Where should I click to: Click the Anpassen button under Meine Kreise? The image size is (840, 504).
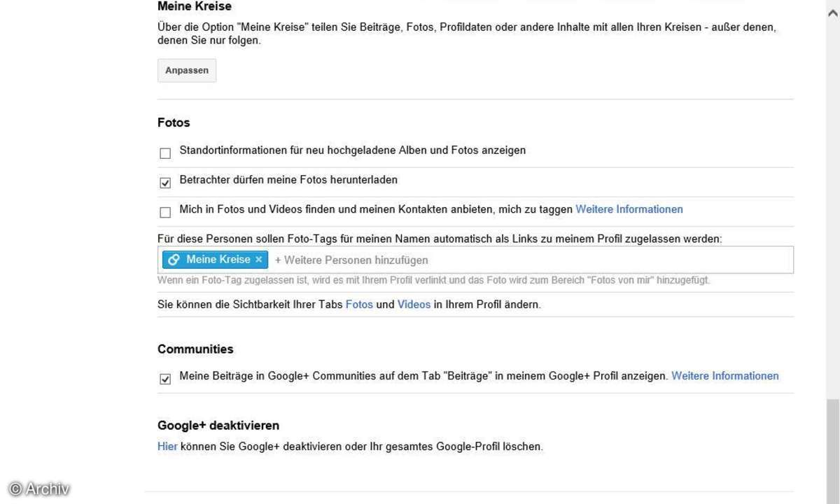tap(187, 71)
